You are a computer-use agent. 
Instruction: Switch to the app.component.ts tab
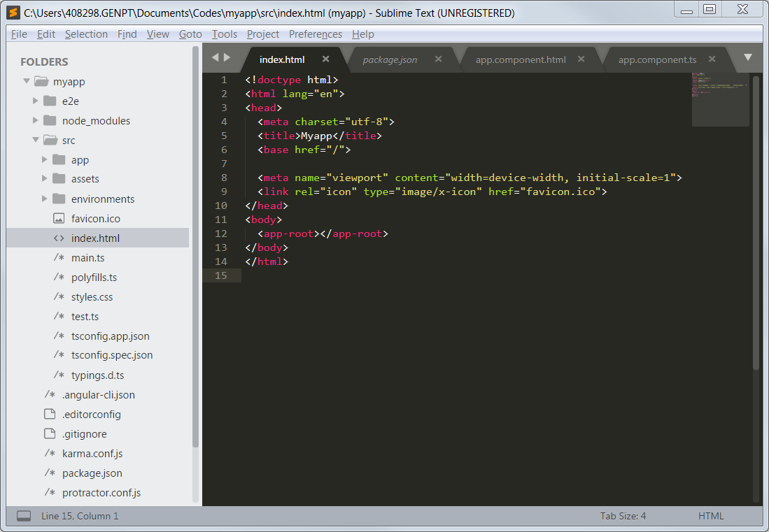tap(657, 60)
